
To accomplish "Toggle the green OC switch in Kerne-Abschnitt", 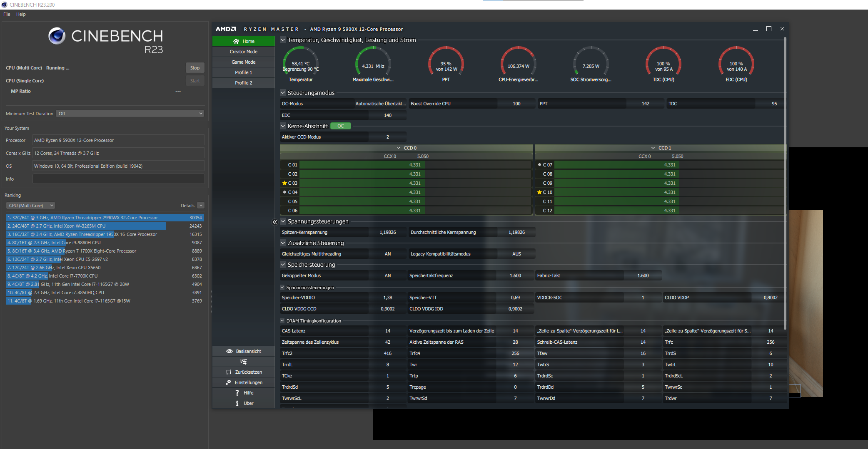I will click(341, 126).
